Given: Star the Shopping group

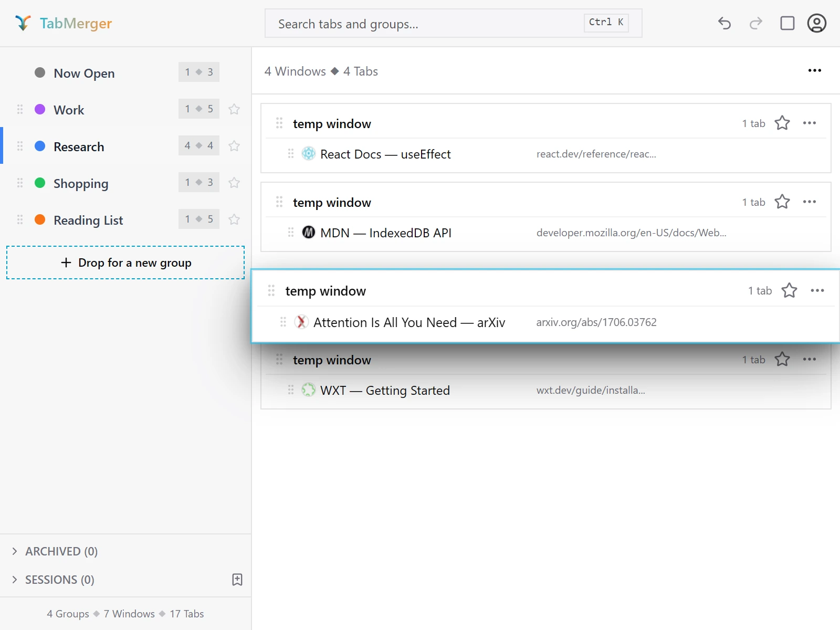Looking at the screenshot, I should click(234, 183).
